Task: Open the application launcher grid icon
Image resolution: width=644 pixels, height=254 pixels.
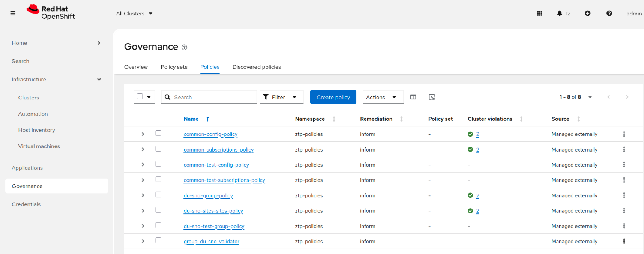Action: click(x=539, y=13)
